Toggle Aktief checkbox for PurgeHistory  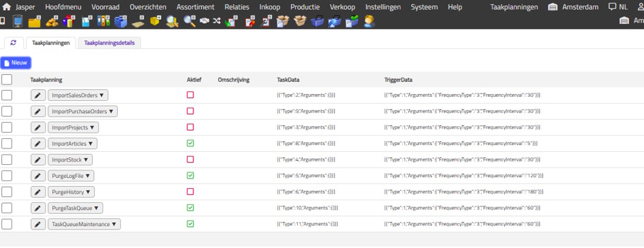tap(190, 191)
